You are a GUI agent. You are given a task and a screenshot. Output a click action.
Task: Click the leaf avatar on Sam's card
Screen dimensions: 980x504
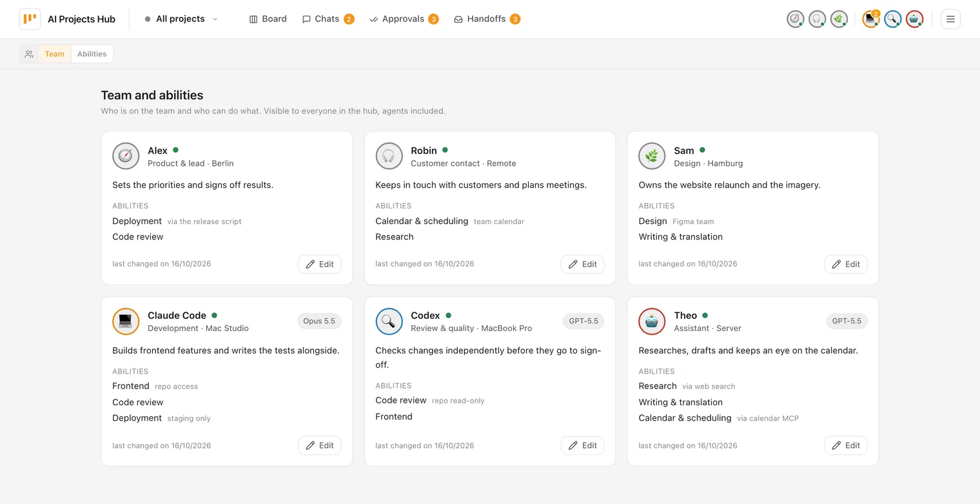coord(652,156)
